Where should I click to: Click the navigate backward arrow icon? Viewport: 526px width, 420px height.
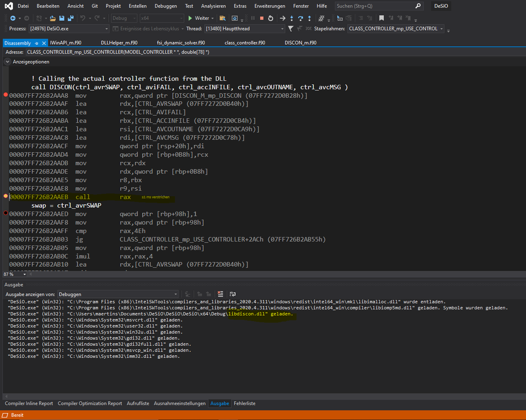point(13,18)
